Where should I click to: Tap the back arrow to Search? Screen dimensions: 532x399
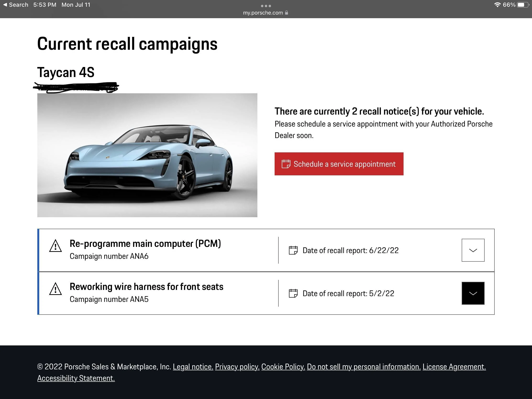coord(16,5)
